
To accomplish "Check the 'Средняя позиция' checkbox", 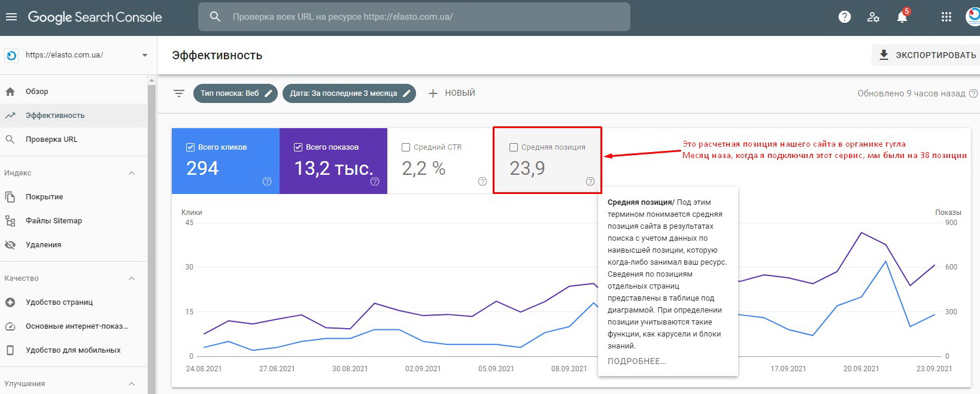I will point(514,147).
